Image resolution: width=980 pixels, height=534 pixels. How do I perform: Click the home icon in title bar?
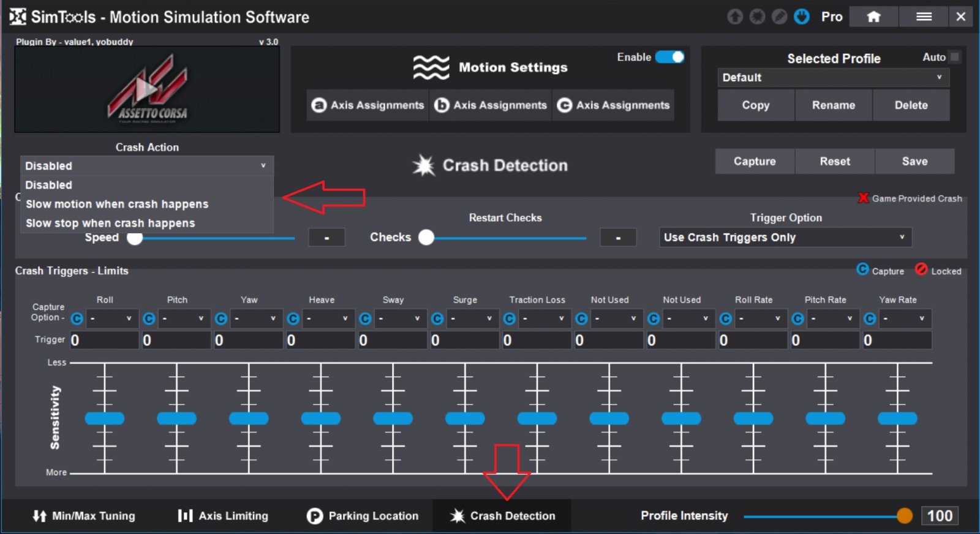[873, 17]
